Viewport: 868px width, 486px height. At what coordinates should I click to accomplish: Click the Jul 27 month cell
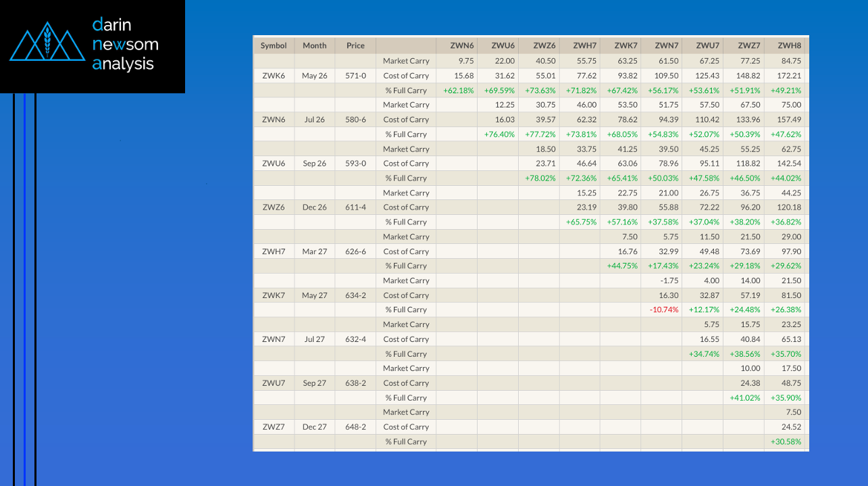point(314,339)
